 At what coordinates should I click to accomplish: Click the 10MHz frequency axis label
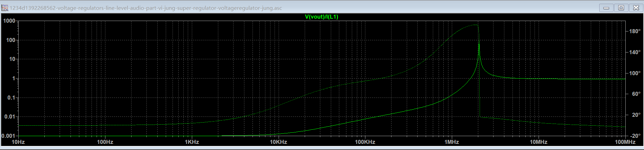click(539, 142)
